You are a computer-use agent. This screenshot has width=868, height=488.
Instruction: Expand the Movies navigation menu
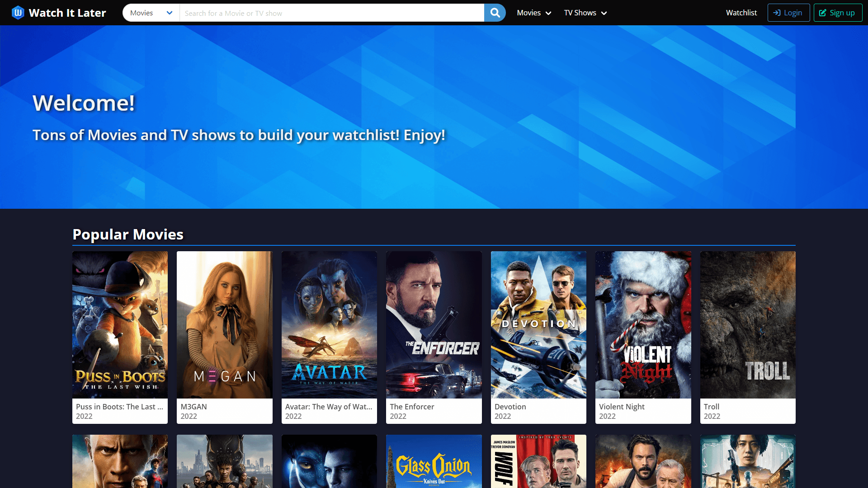[x=534, y=13]
